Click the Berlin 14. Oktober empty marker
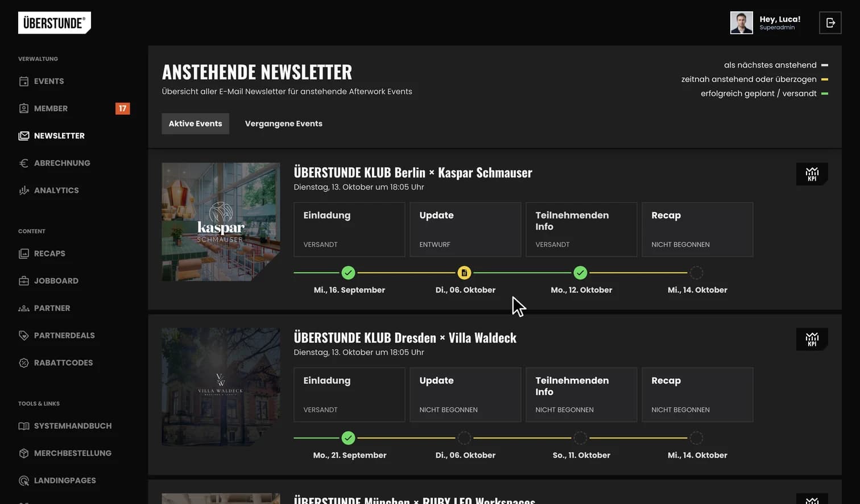 click(x=696, y=273)
